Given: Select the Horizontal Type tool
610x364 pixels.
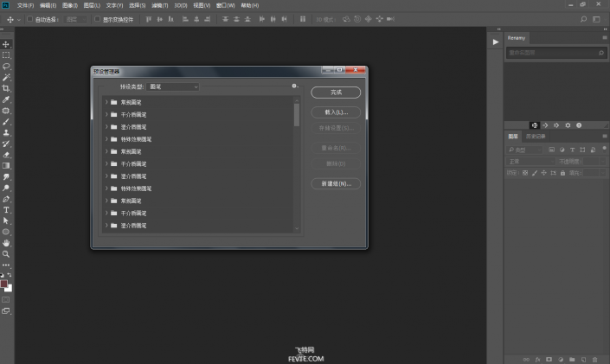Looking at the screenshot, I should [x=6, y=210].
